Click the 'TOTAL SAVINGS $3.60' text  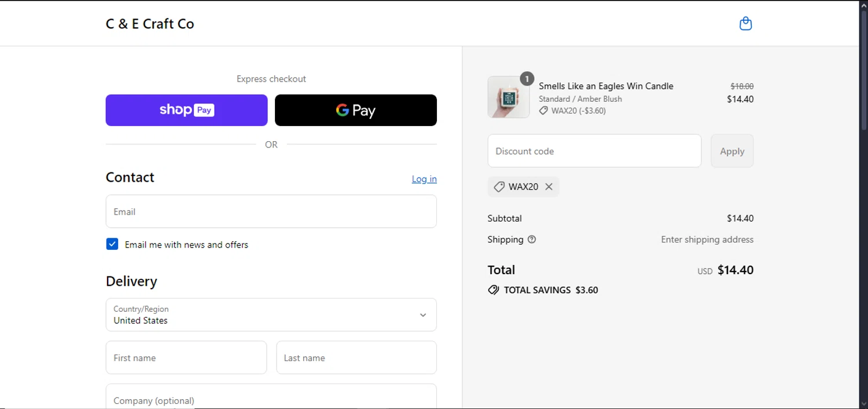point(551,290)
